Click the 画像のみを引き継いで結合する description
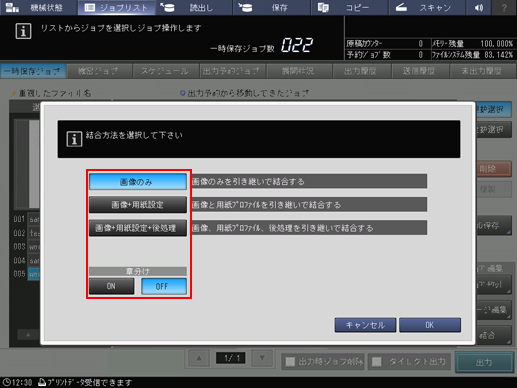 tap(309, 182)
